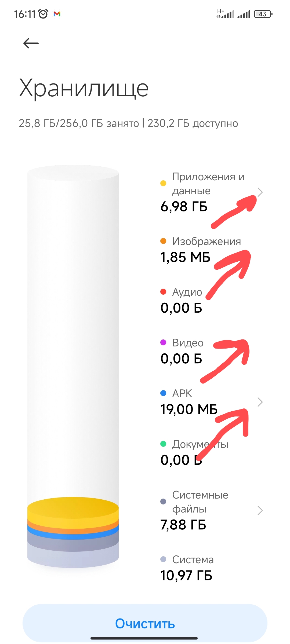Expand Системные файлы chevron arrow
This screenshot has height=644, width=290.
coord(260,510)
